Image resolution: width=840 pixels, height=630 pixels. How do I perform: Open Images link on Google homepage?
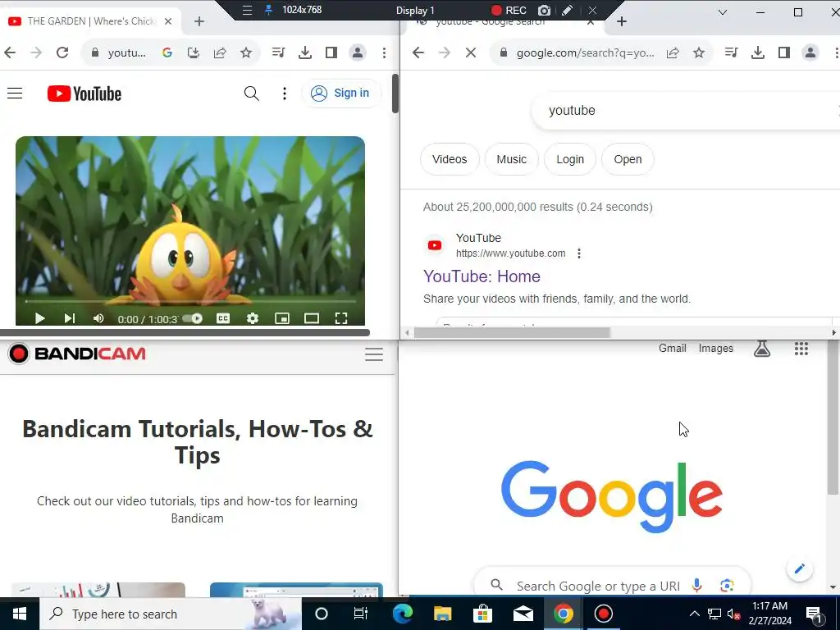point(715,348)
